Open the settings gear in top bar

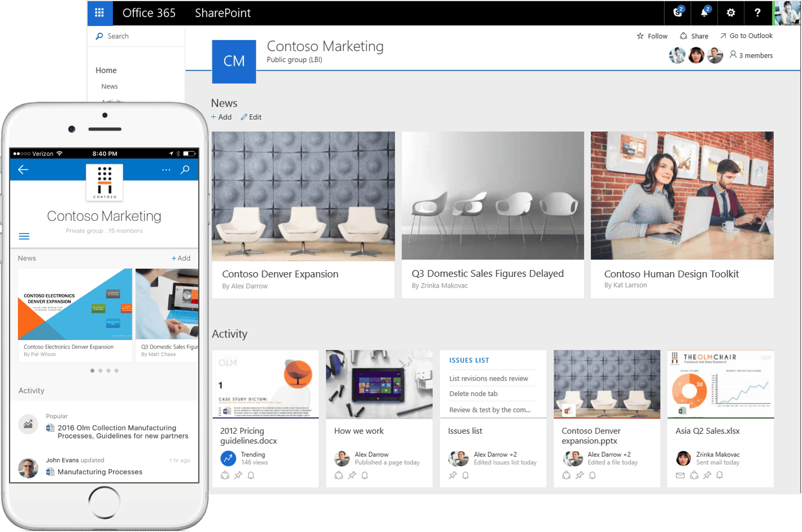[731, 12]
